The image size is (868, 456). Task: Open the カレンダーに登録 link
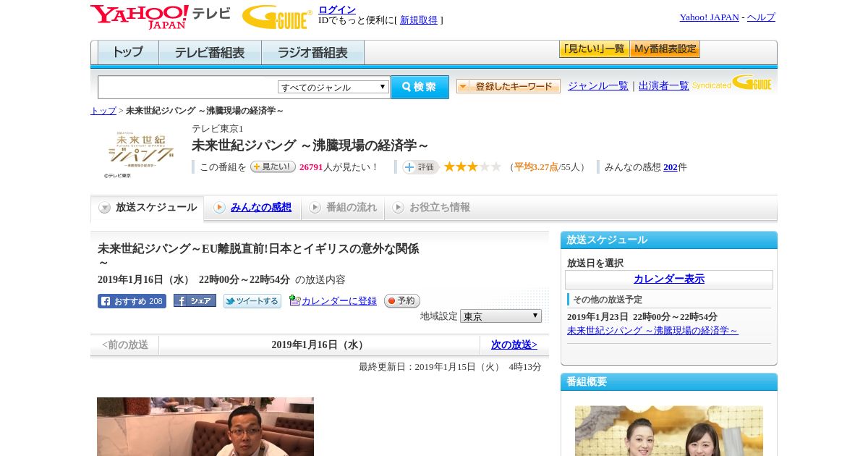click(339, 301)
